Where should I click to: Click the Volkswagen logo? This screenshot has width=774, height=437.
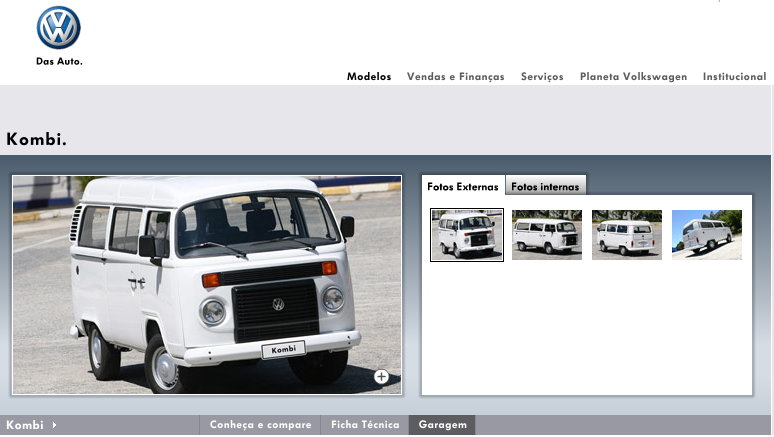point(58,28)
